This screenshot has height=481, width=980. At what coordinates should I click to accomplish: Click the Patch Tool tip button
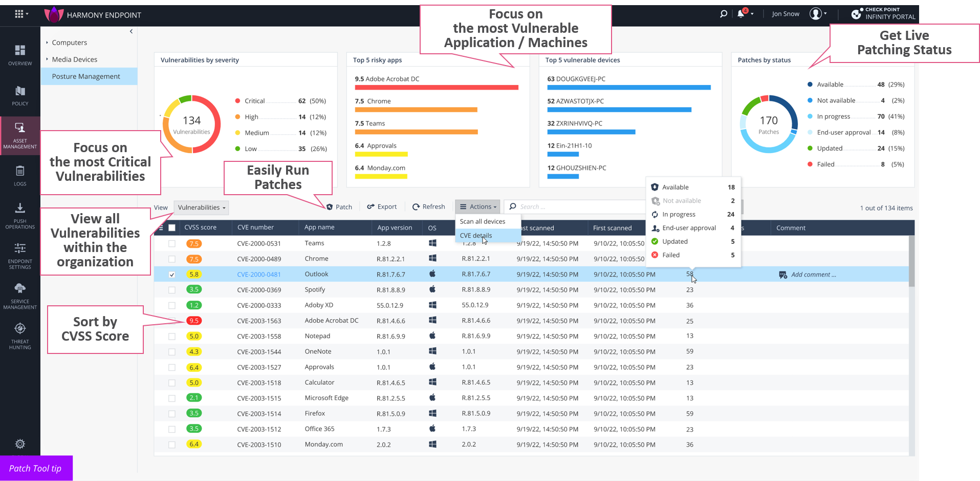click(36, 468)
